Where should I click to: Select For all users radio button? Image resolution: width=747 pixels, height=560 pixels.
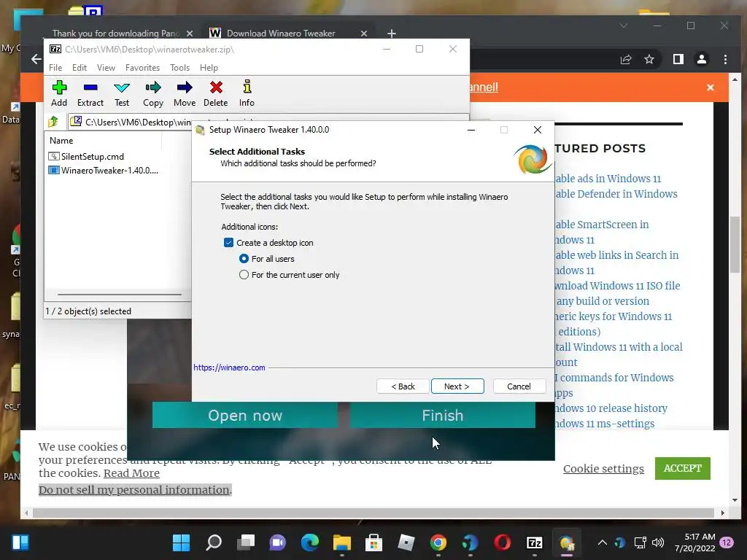point(244,259)
